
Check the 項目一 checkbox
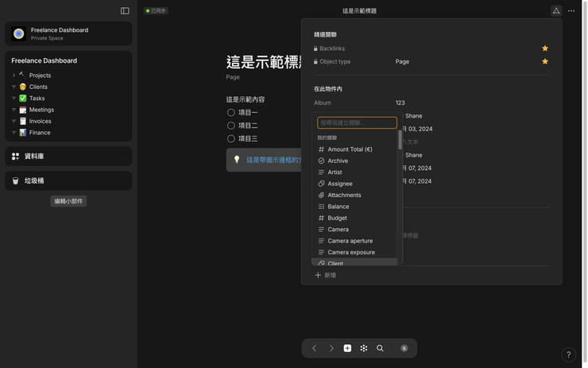(x=231, y=113)
